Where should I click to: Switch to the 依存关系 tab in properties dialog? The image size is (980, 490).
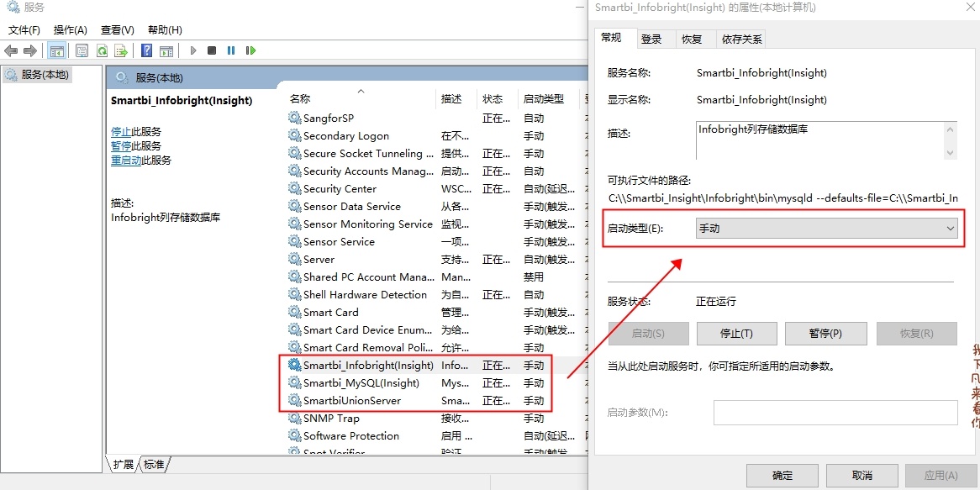pos(742,39)
